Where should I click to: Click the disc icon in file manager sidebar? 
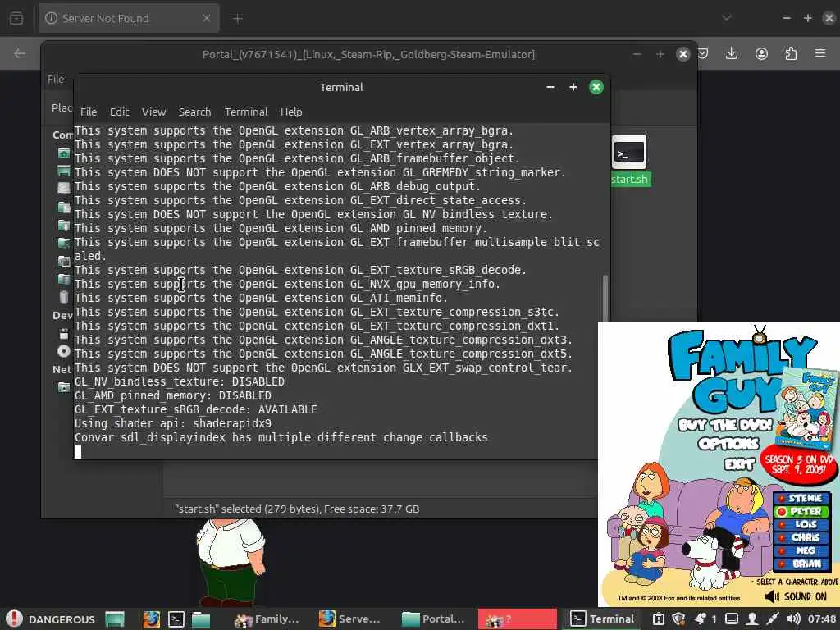point(64,351)
